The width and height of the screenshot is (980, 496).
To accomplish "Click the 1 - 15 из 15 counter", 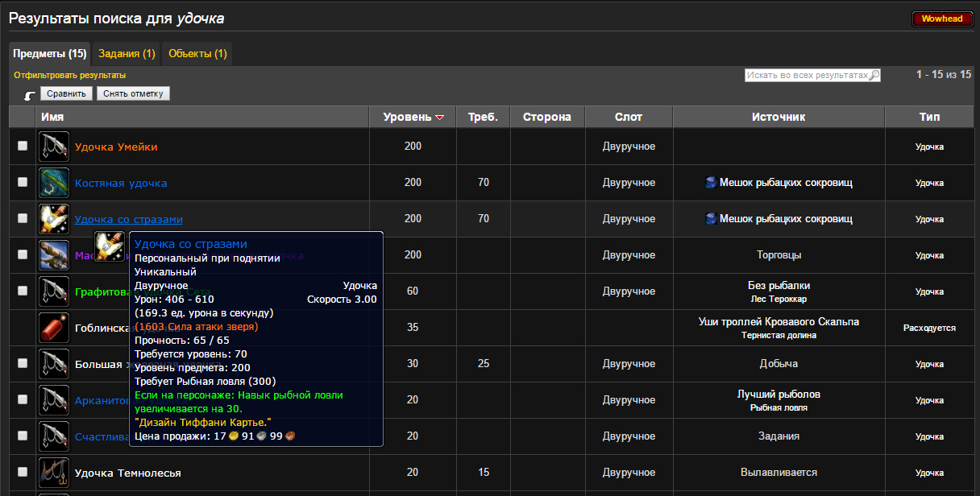I will 944,75.
